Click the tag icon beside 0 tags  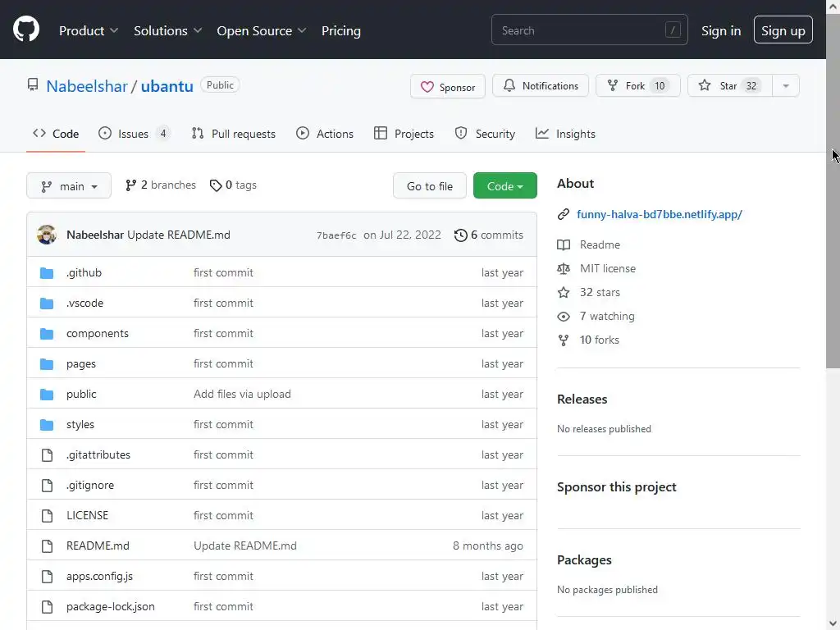(x=216, y=185)
